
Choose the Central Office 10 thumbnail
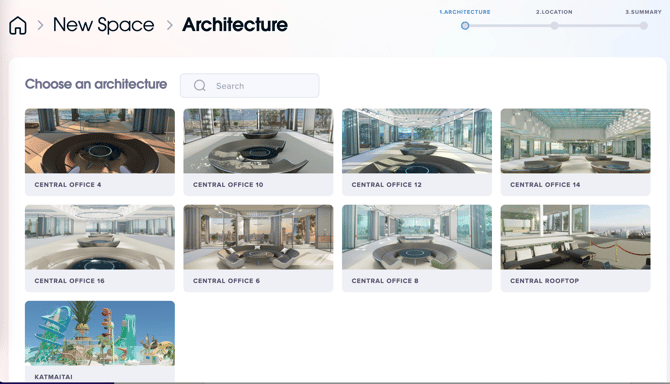(258, 141)
